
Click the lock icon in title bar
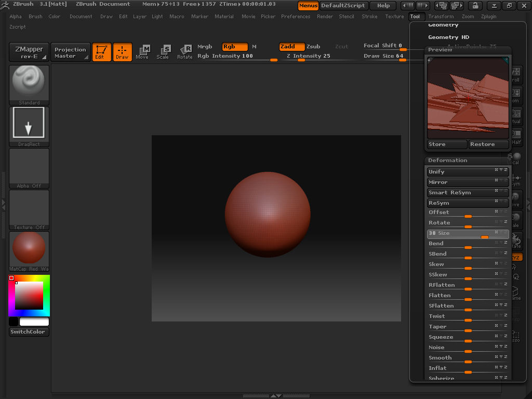[x=475, y=5]
